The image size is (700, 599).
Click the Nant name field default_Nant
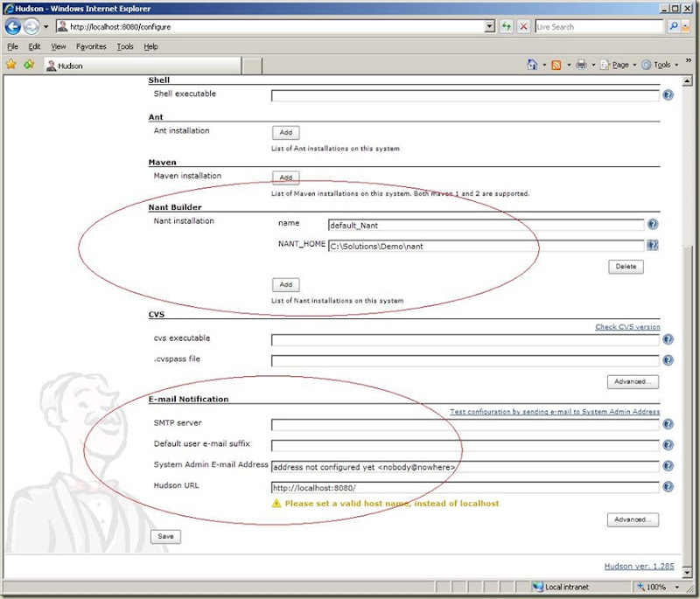[486, 225]
